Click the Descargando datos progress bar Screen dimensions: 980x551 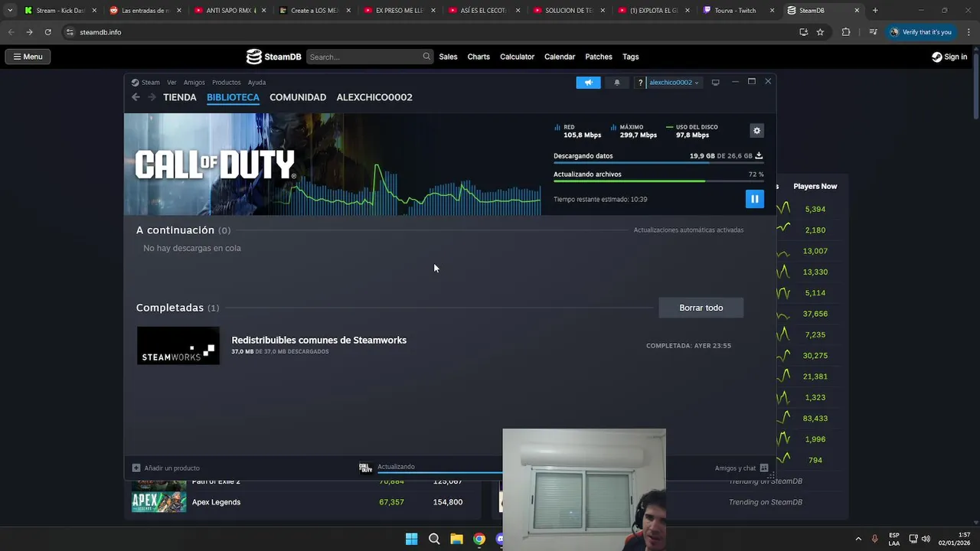click(658, 163)
